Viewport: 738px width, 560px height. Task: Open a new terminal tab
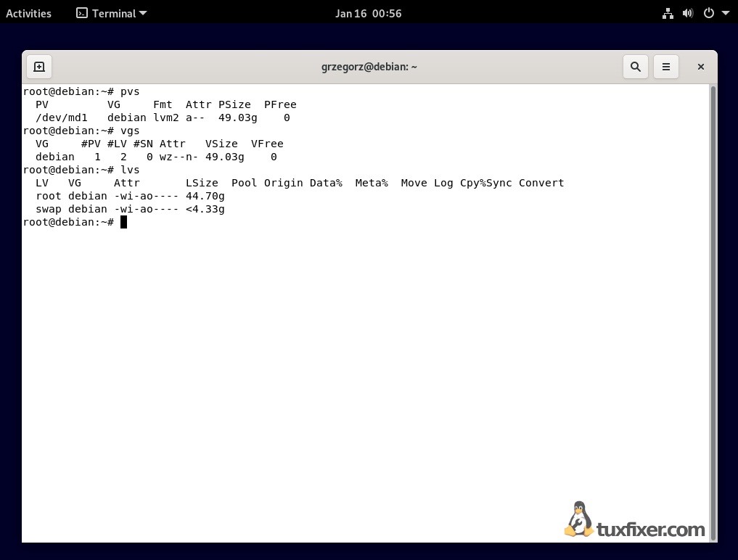click(x=39, y=67)
